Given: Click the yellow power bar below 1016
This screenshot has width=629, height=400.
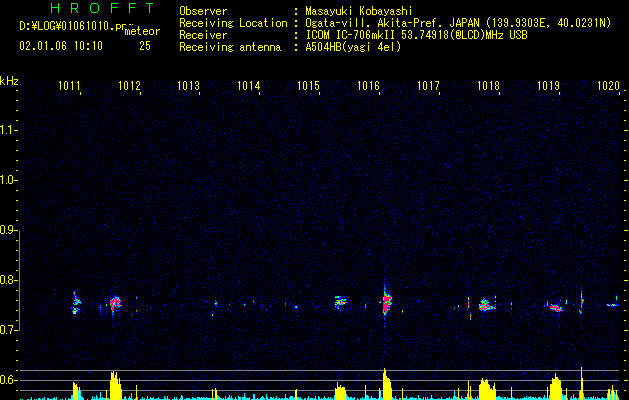Looking at the screenshot, I should pos(387,384).
